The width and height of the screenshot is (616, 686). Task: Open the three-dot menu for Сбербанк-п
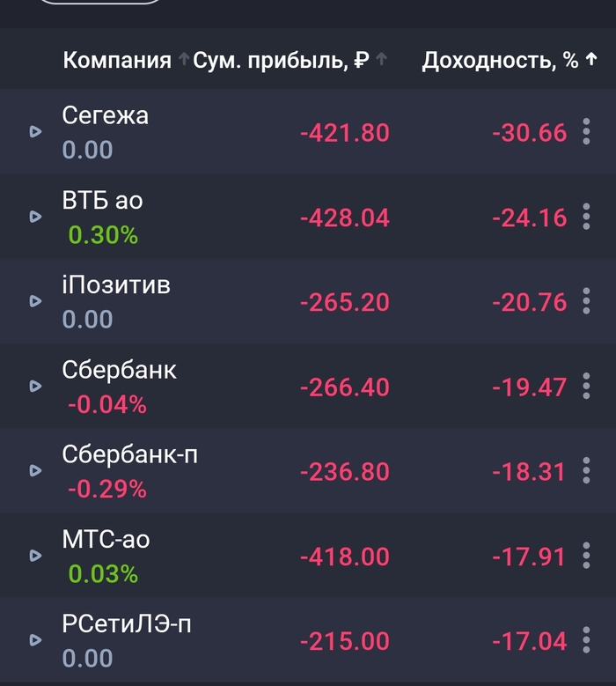coord(587,470)
